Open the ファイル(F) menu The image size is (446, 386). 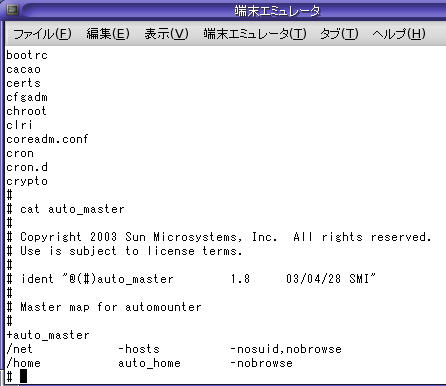click(x=42, y=34)
